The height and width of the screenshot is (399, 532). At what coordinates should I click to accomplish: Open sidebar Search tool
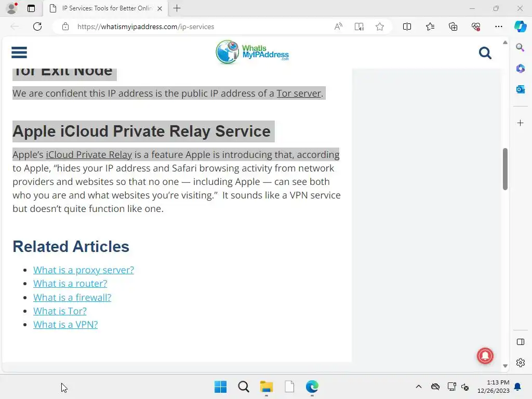pyautogui.click(x=520, y=47)
